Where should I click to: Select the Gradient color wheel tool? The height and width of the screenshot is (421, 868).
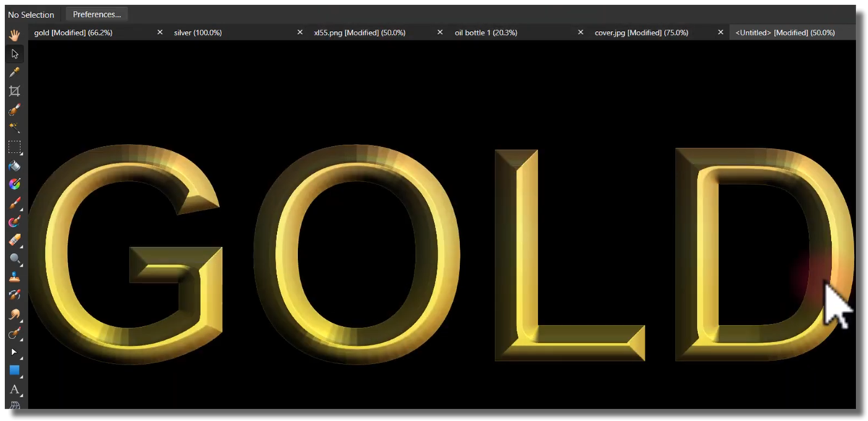[x=14, y=184]
